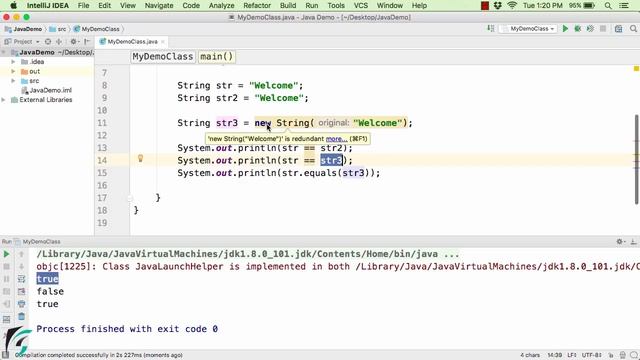Collapse the JavaDemo project root
Image resolution: width=640 pixels, height=360 pixels.
click(x=4, y=52)
